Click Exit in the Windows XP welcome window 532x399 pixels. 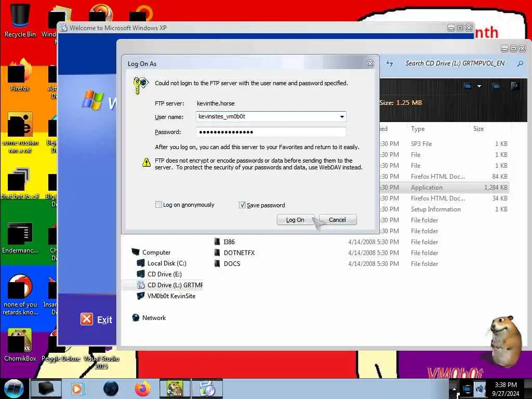104,320
